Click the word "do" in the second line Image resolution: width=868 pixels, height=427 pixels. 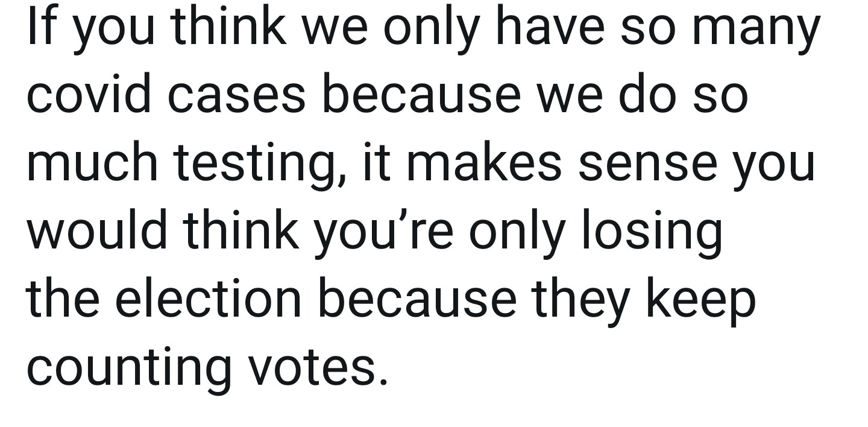[x=645, y=95]
